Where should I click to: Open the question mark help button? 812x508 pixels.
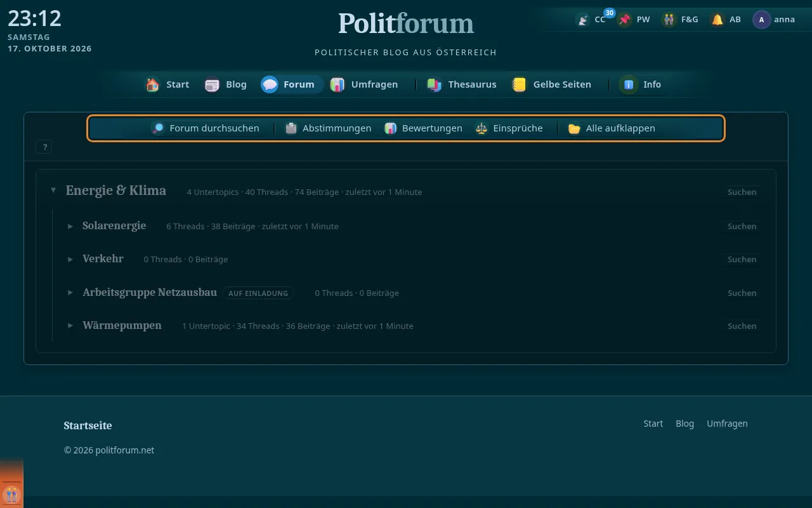[x=44, y=147]
